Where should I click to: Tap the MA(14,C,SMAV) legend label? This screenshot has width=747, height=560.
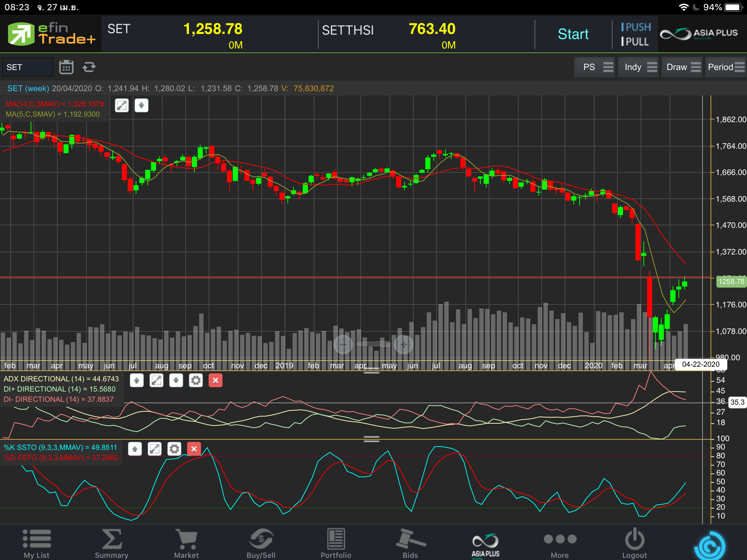(55, 104)
